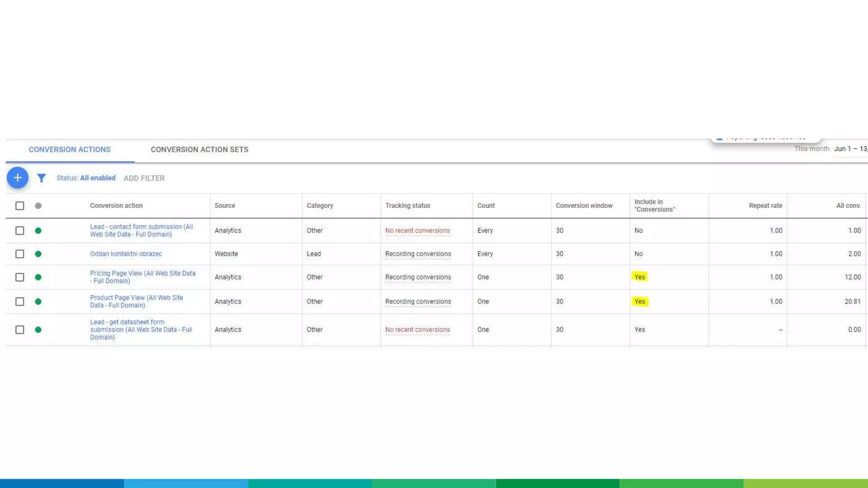Tick checkbox for Oddan kontaktni obrazec row
This screenshot has width=868, height=488.
(x=20, y=254)
